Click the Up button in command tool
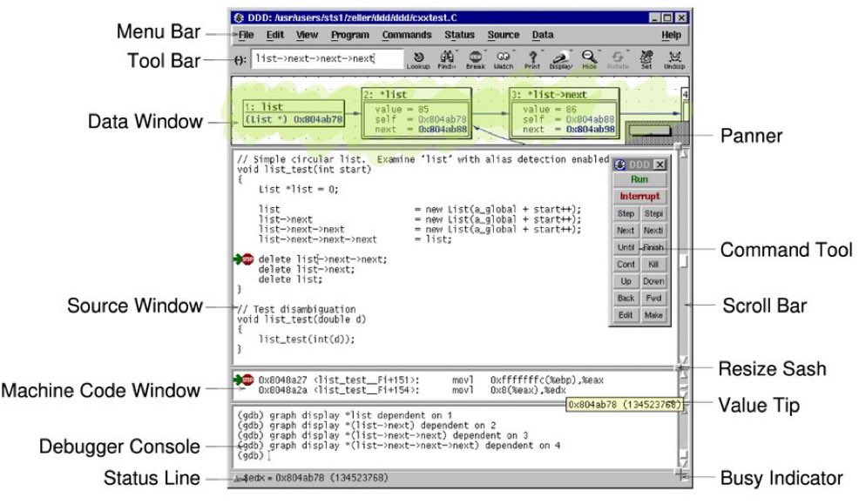 (x=626, y=281)
